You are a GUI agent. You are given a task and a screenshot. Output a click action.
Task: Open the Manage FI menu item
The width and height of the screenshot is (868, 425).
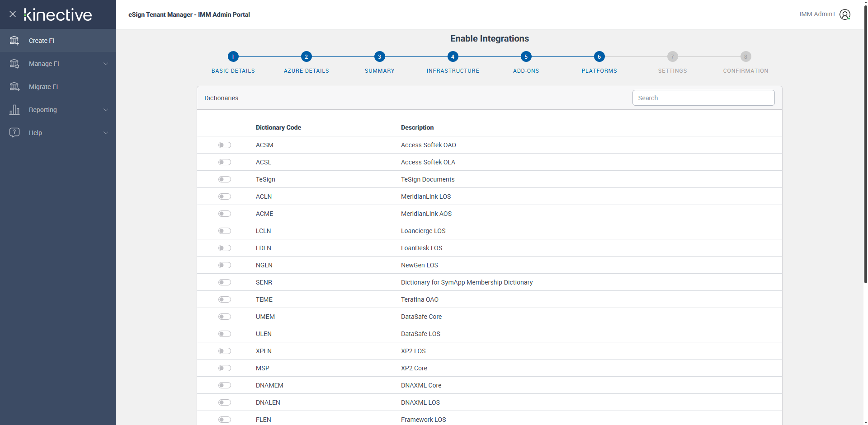pyautogui.click(x=58, y=64)
